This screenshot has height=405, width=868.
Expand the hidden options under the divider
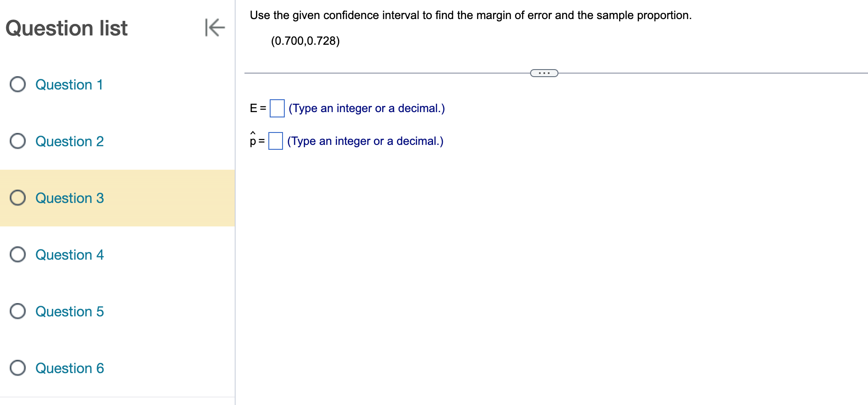544,73
